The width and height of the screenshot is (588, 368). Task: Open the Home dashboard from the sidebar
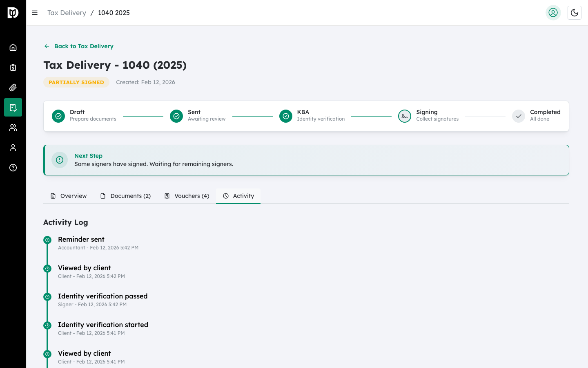tap(13, 47)
